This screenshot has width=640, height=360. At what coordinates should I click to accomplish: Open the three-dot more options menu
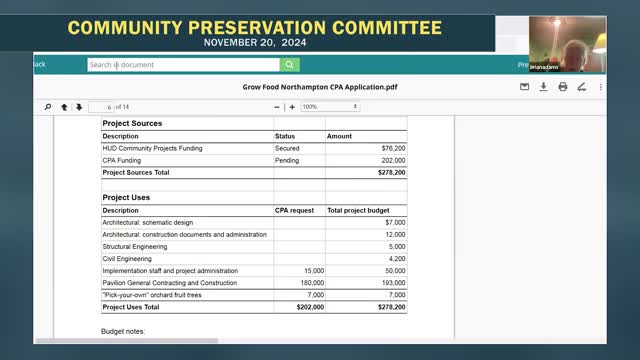(601, 87)
